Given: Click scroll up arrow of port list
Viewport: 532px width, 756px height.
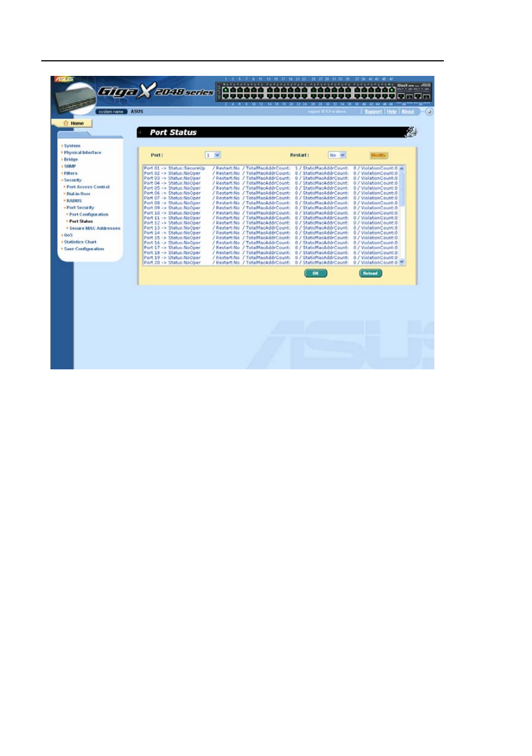Looking at the screenshot, I should [402, 168].
